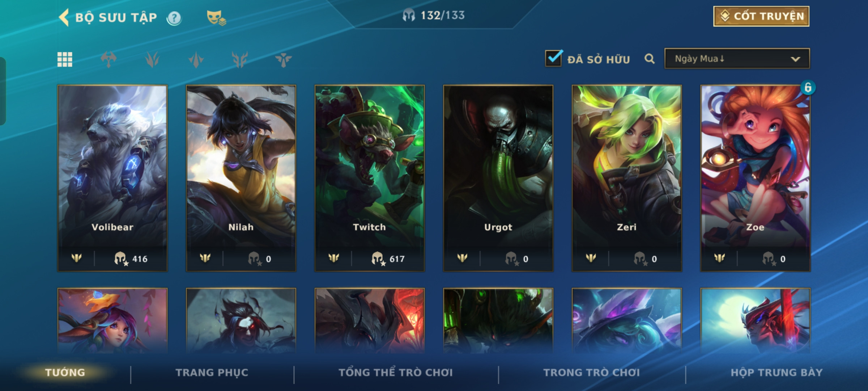Open the help question mark icon
Screen dimensions: 868x391
174,18
